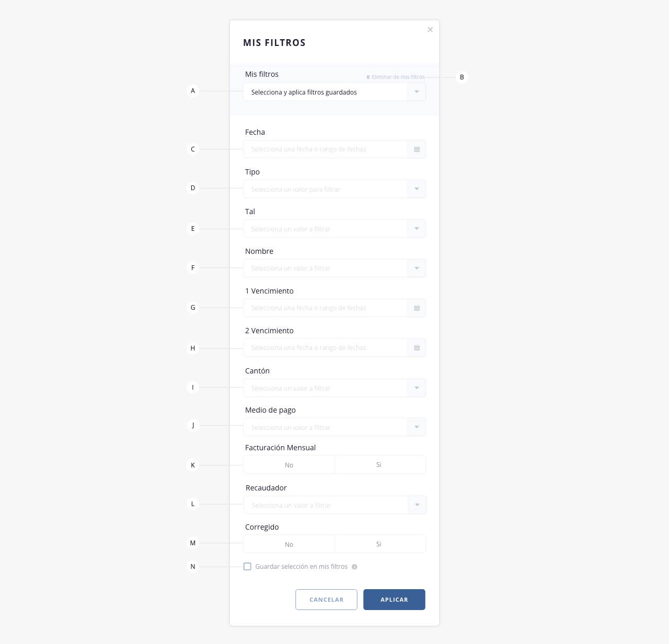This screenshot has height=644, width=669.
Task: Expand the Mis filtros saved filters dropdown
Action: [x=417, y=92]
